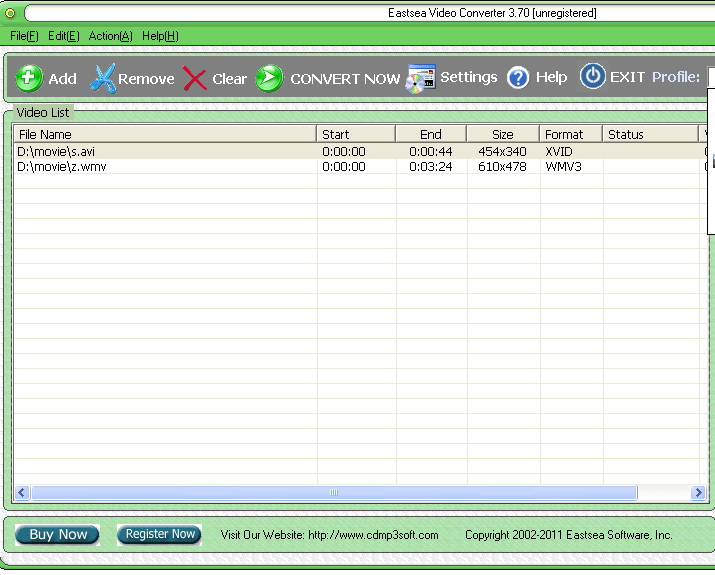Open the Help(H) menu
The height and width of the screenshot is (575, 715).
click(160, 36)
